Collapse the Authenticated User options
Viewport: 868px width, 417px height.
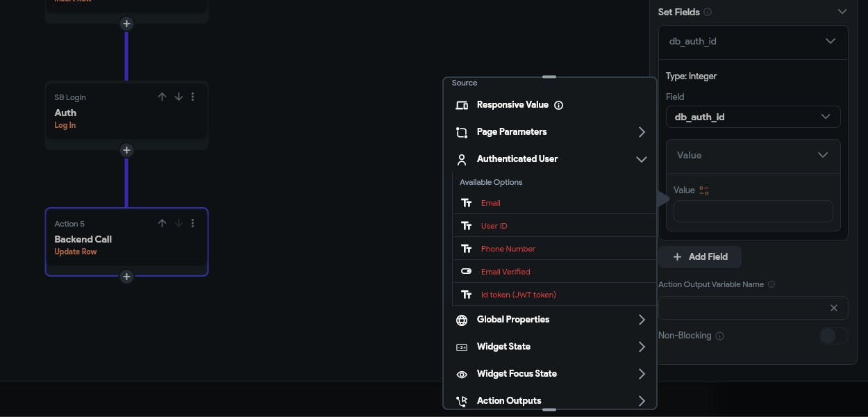tap(641, 159)
